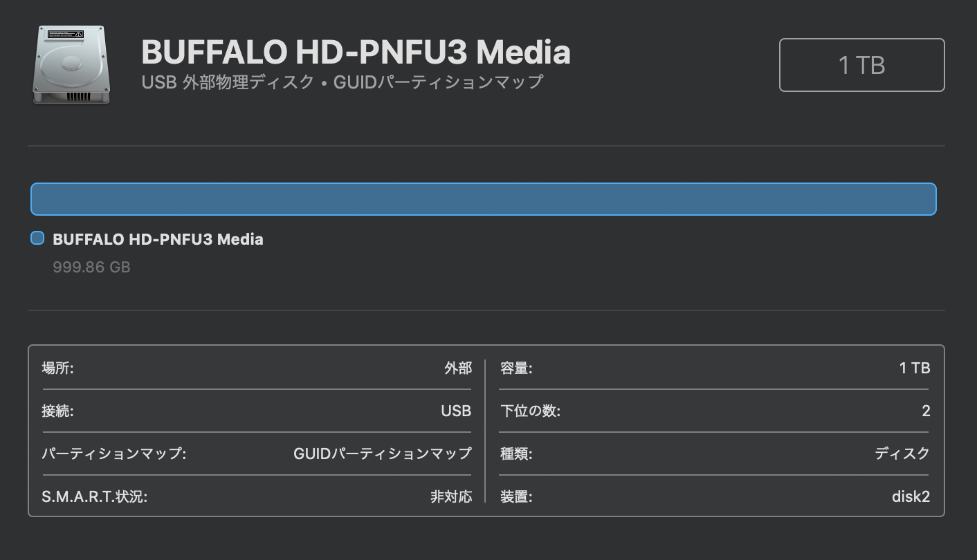Click the 接続 row label
Screen dimensions: 977x560
(57, 411)
